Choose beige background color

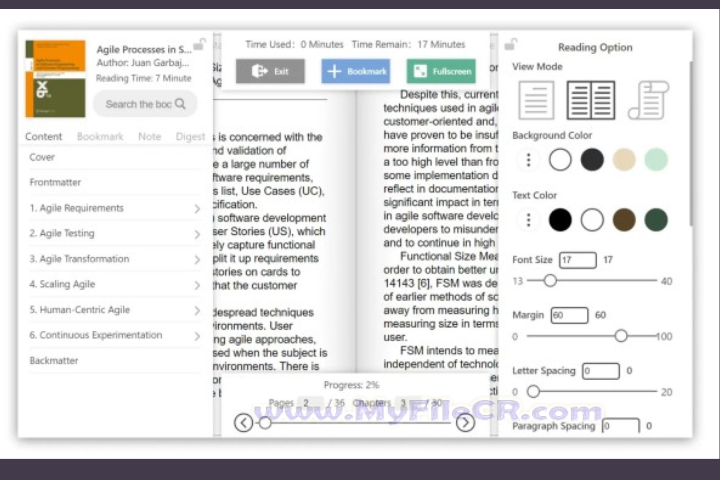click(x=624, y=160)
